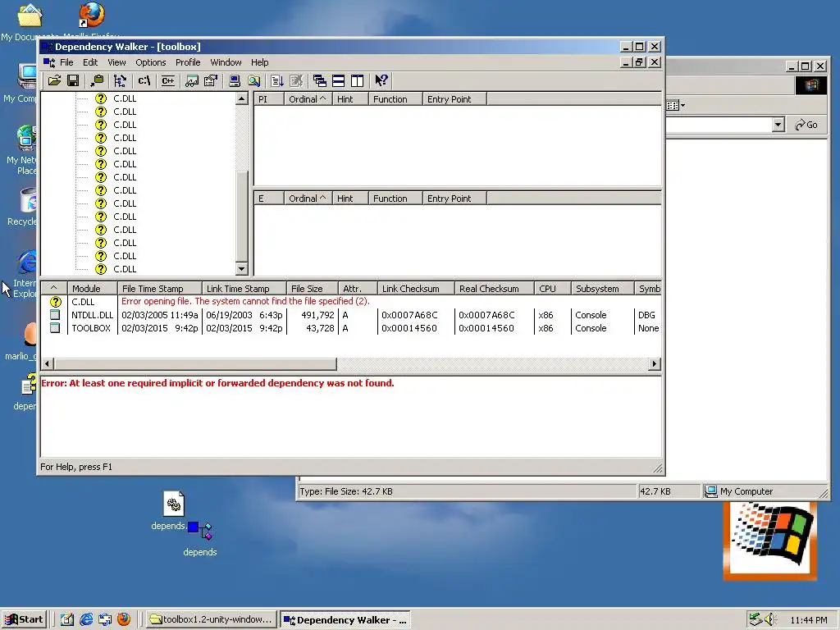Screen dimensions: 840x630
Task: Sort exports pane by Entry Point column
Action: pyautogui.click(x=454, y=199)
